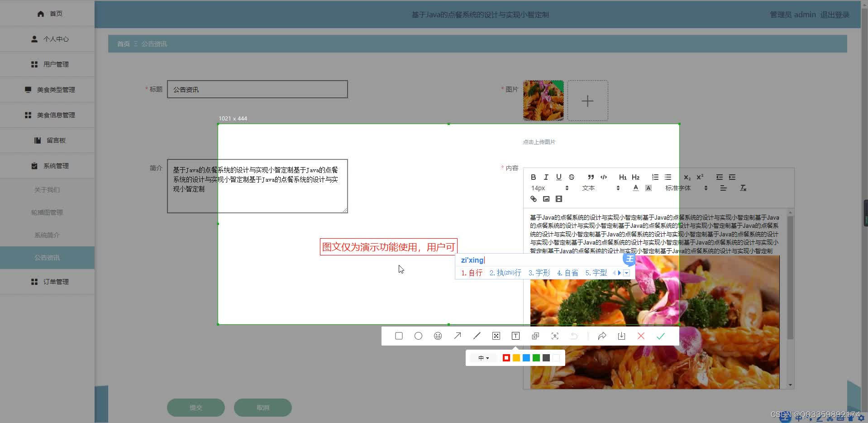The height and width of the screenshot is (423, 868).
Task: Insert a hyperlink in the editor
Action: point(533,199)
